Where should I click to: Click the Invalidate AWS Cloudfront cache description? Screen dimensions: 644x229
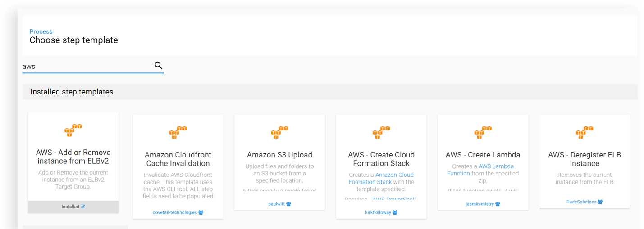tap(178, 185)
